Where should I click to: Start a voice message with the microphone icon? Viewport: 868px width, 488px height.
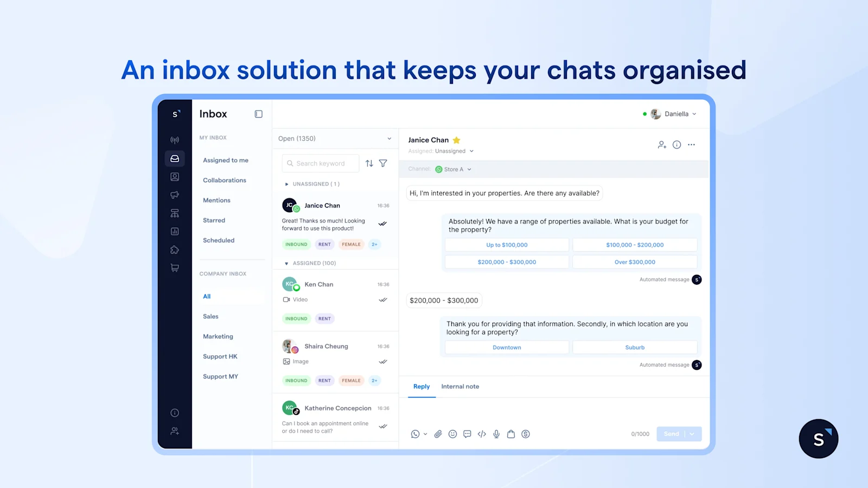tap(496, 434)
